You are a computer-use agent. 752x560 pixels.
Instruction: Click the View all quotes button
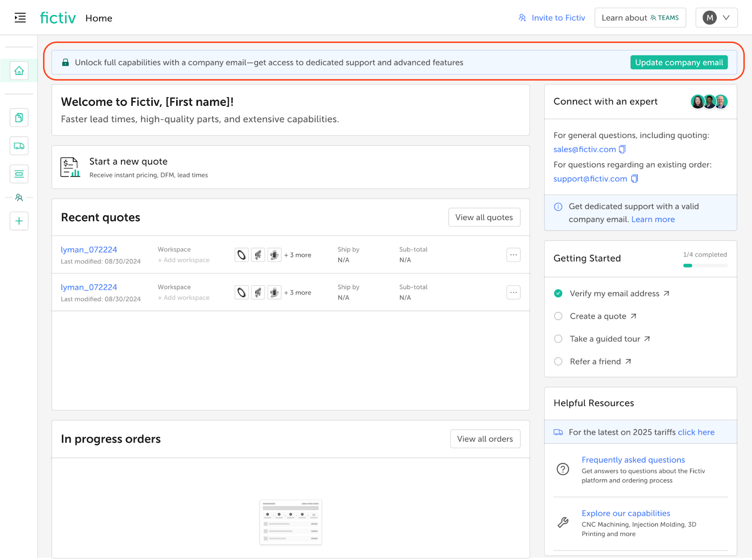click(484, 217)
